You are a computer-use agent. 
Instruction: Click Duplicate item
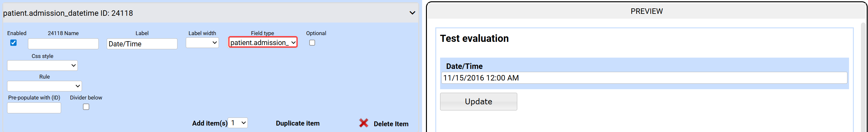pos(298,123)
